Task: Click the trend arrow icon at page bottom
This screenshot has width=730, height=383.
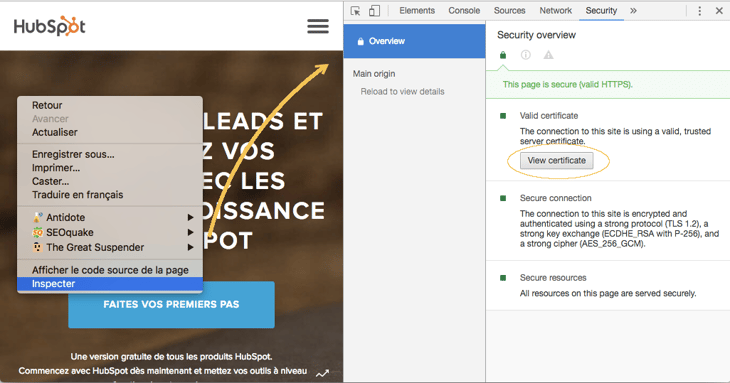Action: point(322,373)
